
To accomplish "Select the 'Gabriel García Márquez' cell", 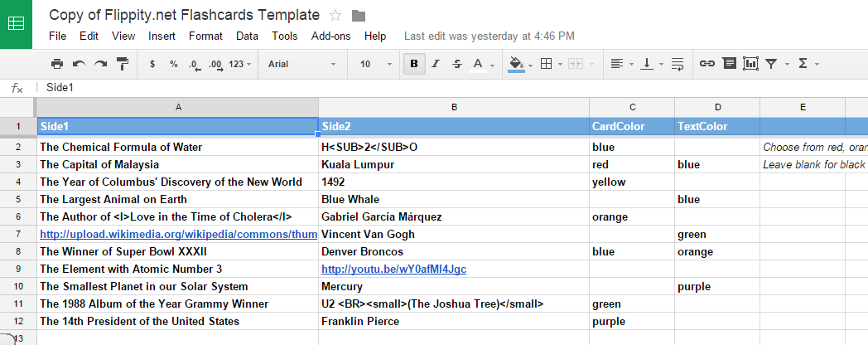I will 454,217.
